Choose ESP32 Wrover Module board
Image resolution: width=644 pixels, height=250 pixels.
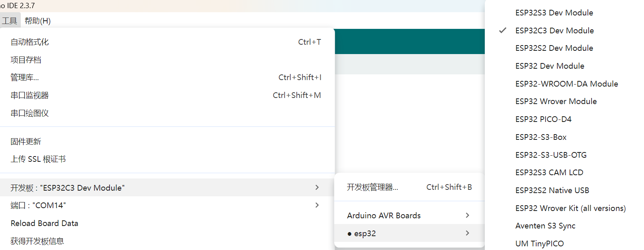click(x=565, y=101)
